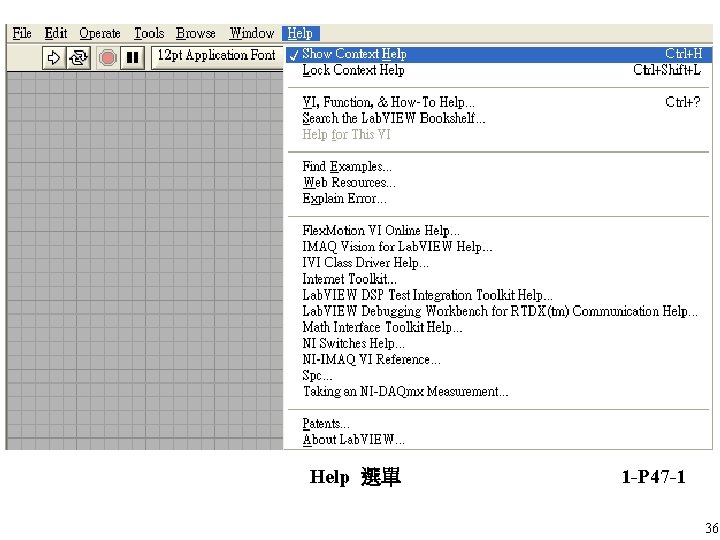Select Search the LabVIEW Bookshelf
Viewport: 720px width, 540px height.
[499, 118]
